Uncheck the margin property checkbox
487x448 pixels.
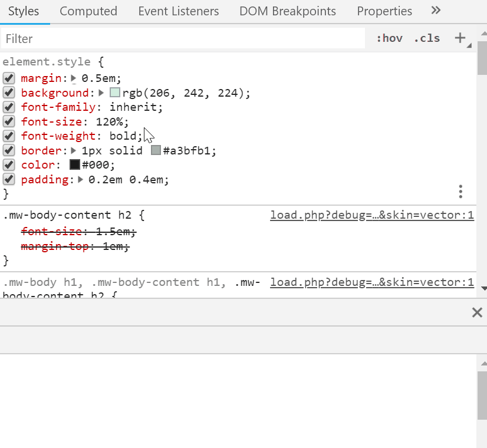(9, 78)
